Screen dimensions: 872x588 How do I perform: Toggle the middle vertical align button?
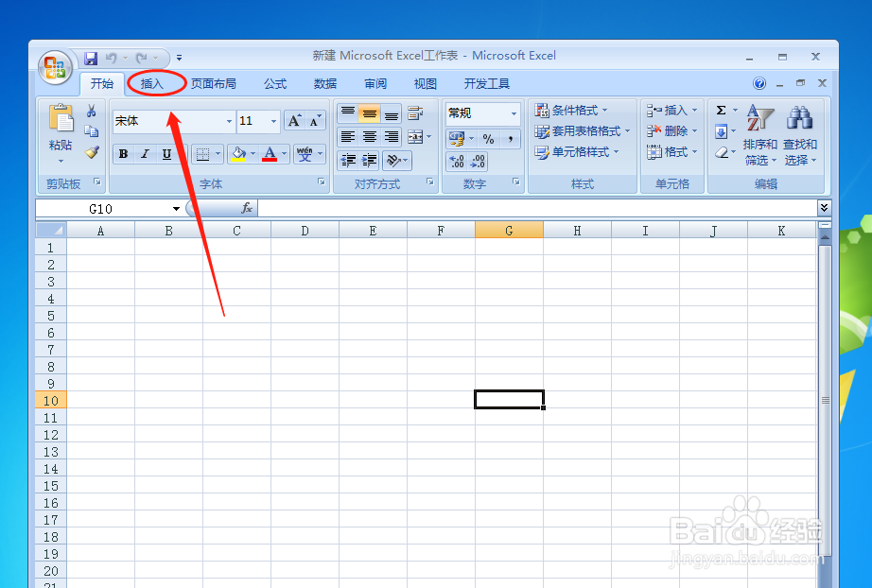click(369, 112)
